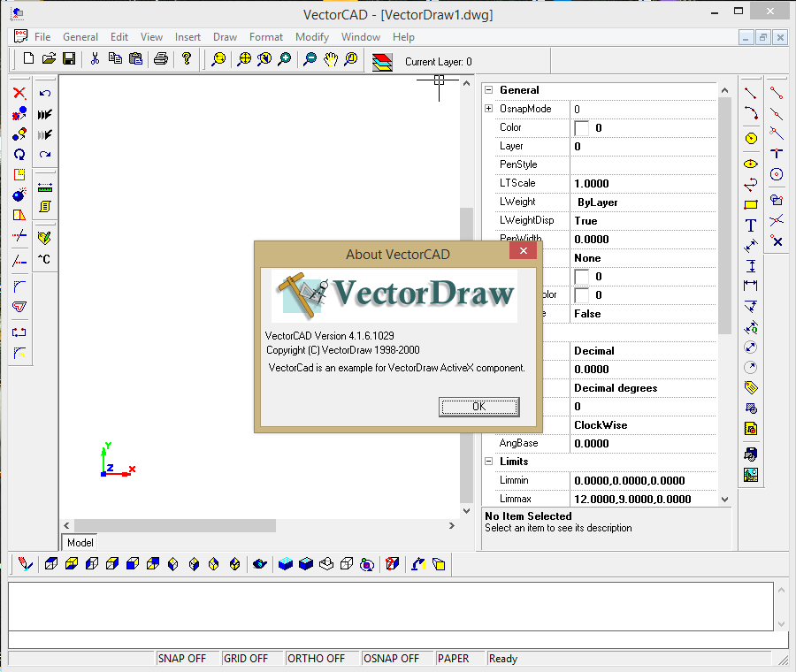Screen dimensions: 796x672
Task: Select the Explode bomb tool
Action: tap(19, 195)
